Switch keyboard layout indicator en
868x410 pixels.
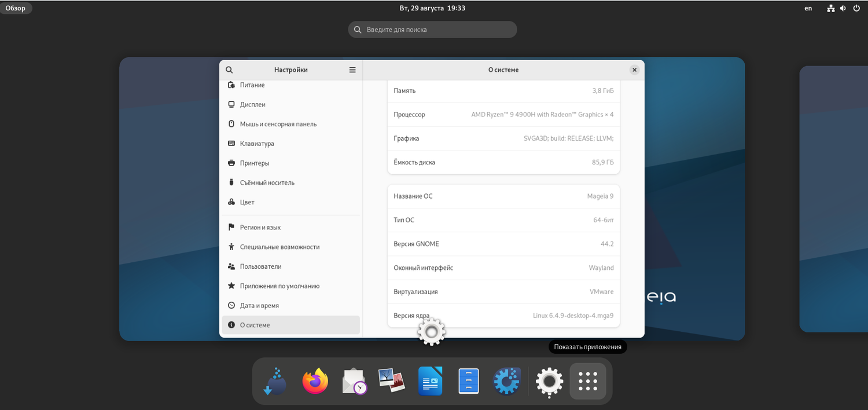click(x=808, y=8)
